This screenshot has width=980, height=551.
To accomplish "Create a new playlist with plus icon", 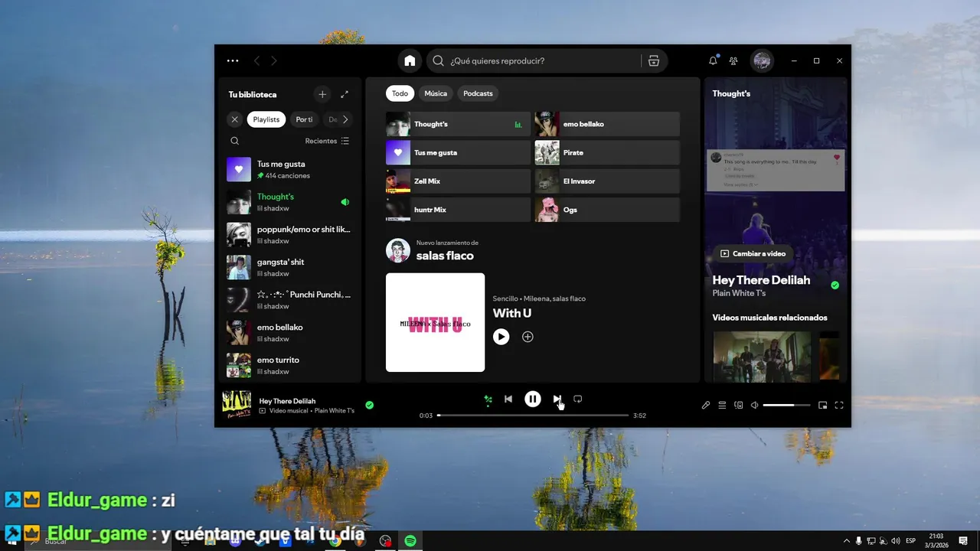I will pos(322,94).
